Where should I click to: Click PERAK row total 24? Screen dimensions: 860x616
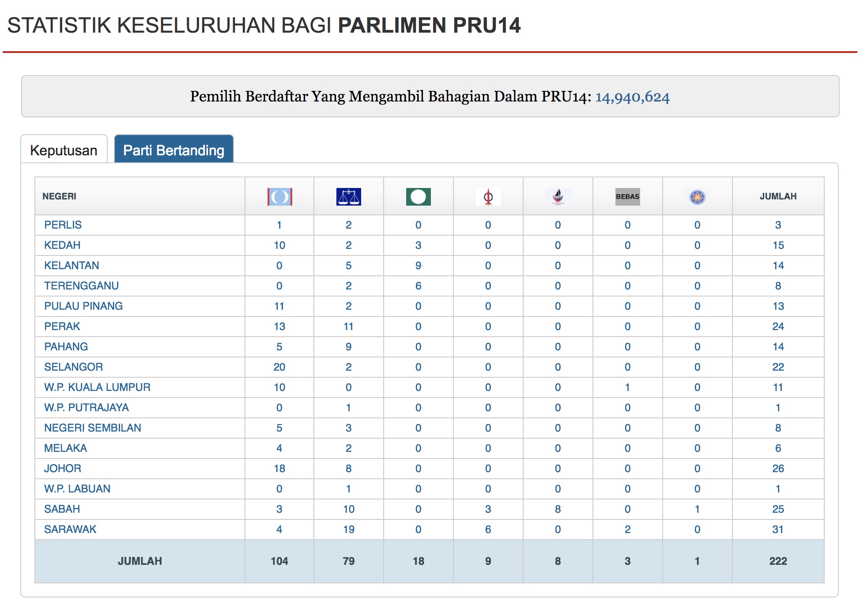click(x=778, y=327)
